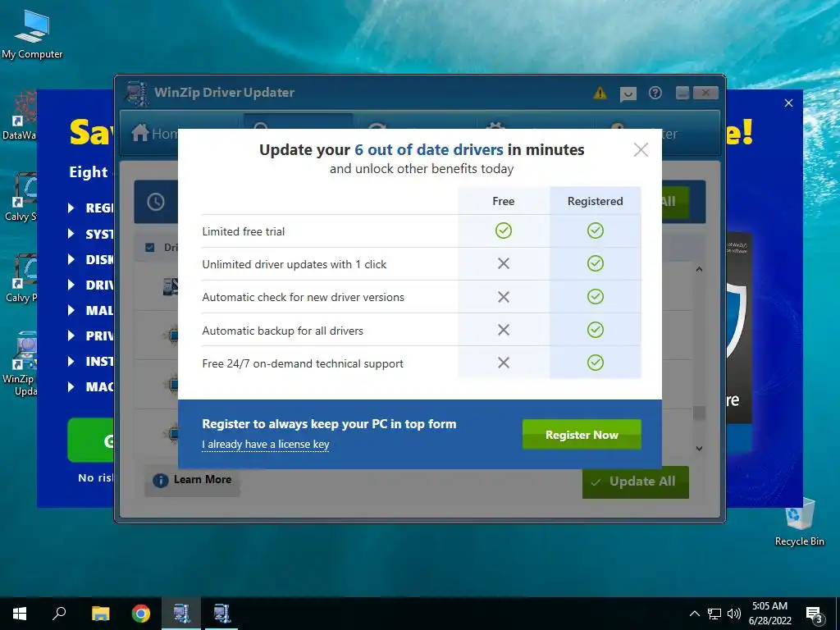Expand the INST item in blue ad
Screen dimensions: 840x630
tap(71, 361)
